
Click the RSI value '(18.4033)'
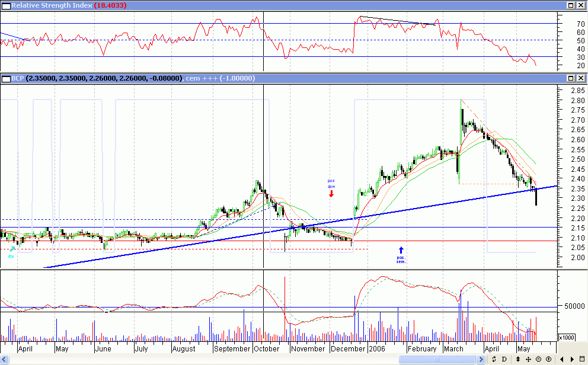(x=110, y=5)
